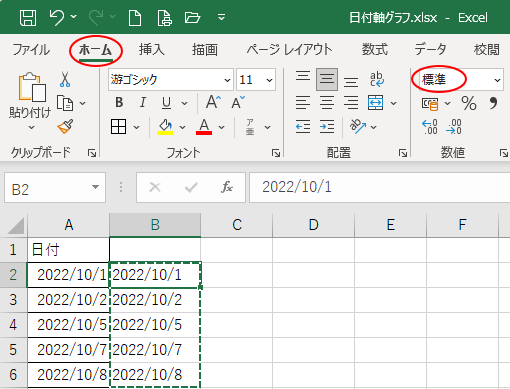Click the Copy icon
Image resolution: width=510 pixels, height=389 pixels.
65,103
